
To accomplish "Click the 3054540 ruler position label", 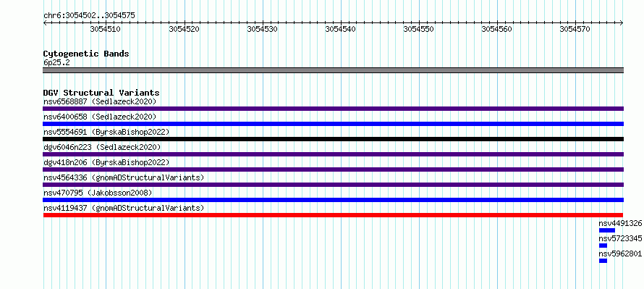I will click(x=341, y=29).
